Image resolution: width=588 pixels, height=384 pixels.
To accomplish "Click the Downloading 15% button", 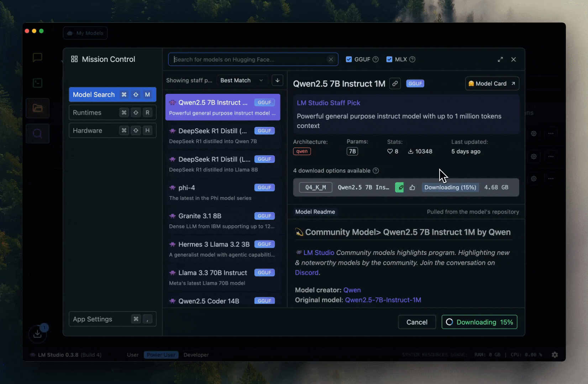I will pos(479,322).
